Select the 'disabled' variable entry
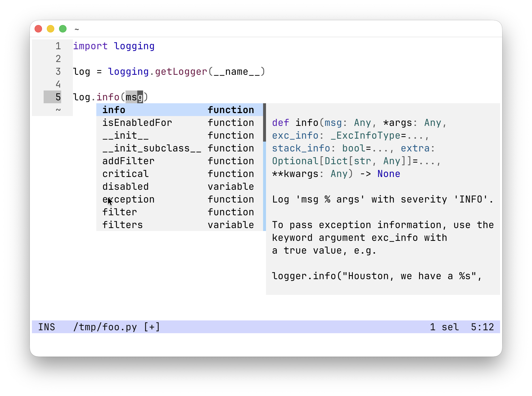The image size is (532, 396). click(125, 187)
